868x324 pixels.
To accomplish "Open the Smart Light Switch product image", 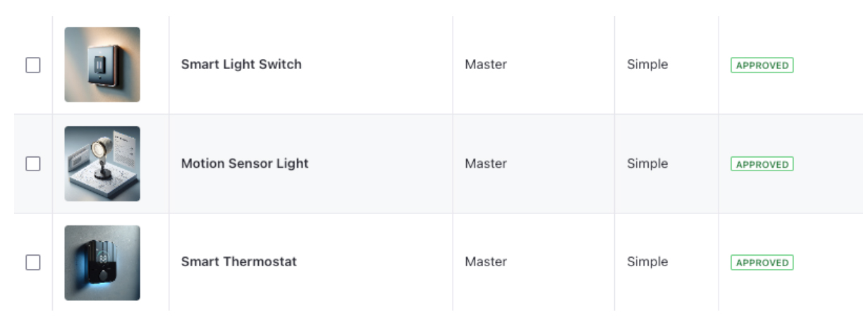I will click(102, 65).
